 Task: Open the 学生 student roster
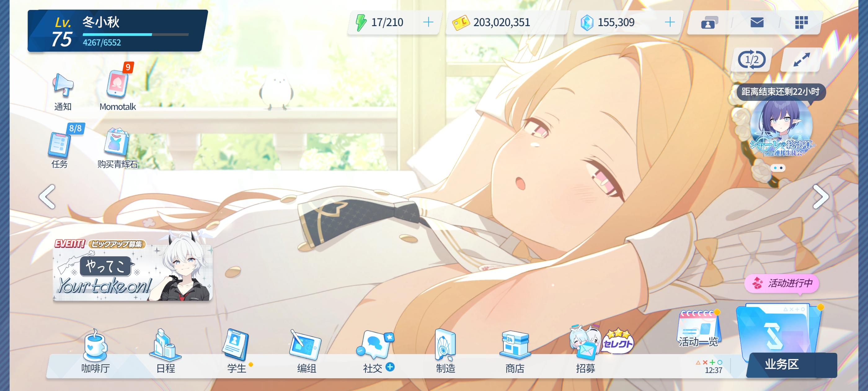tap(237, 352)
